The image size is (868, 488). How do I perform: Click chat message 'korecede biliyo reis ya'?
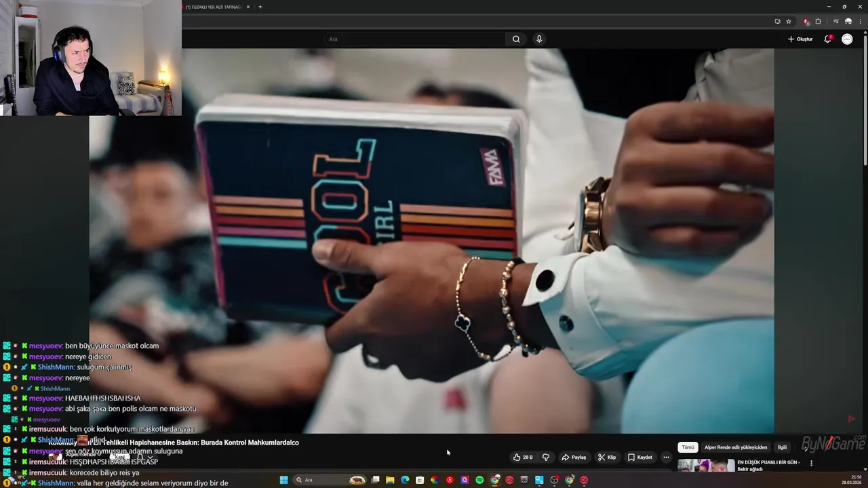pyautogui.click(x=103, y=472)
